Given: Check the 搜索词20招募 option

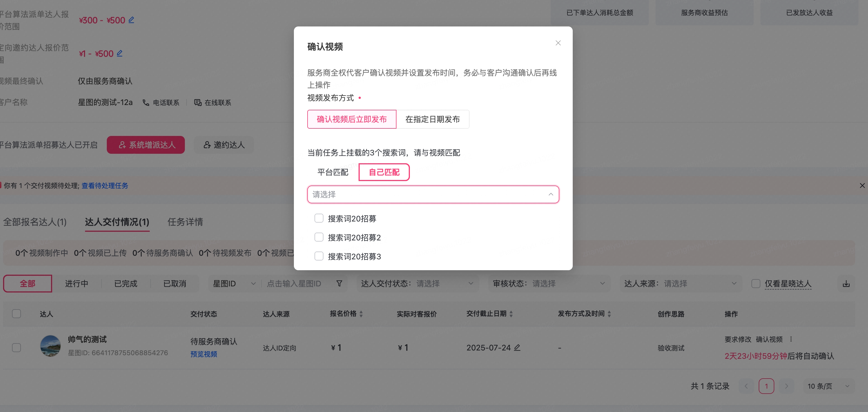Looking at the screenshot, I should pyautogui.click(x=319, y=218).
